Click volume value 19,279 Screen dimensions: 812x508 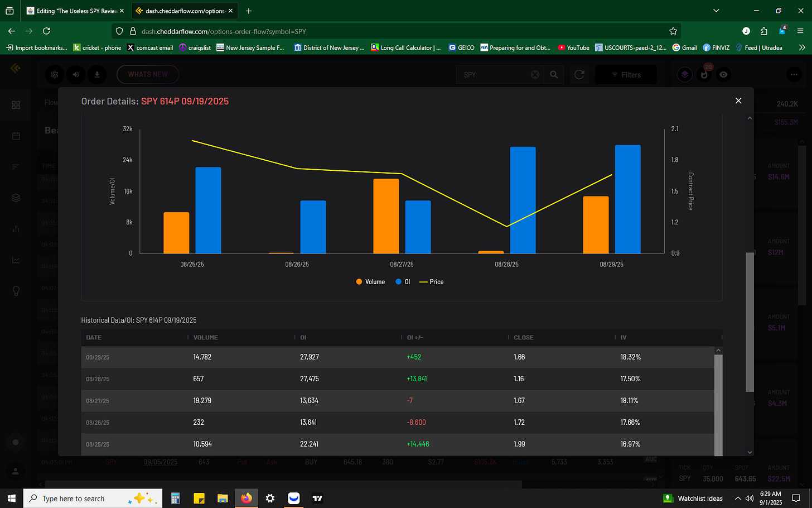[202, 401]
